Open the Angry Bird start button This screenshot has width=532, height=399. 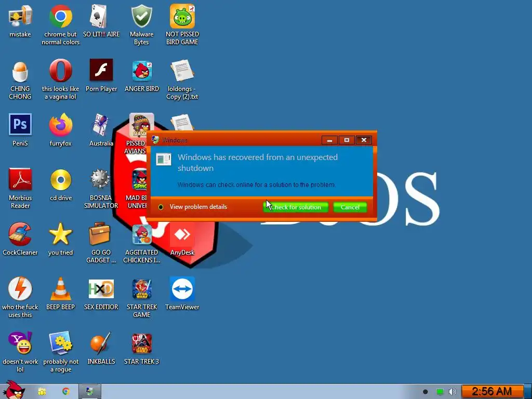tap(14, 391)
